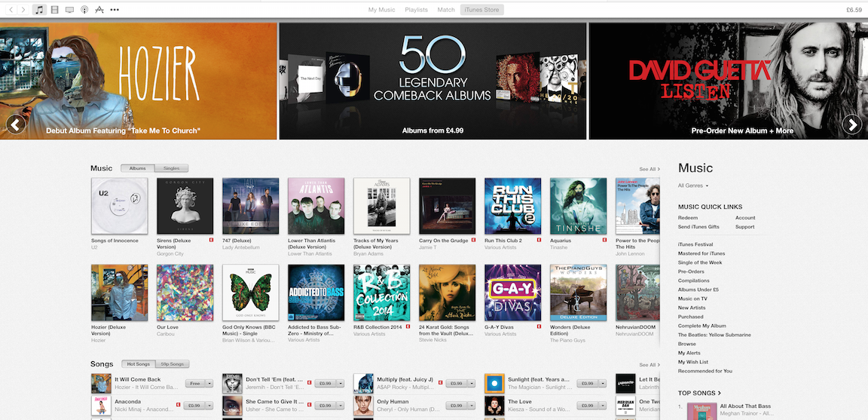Open the Podcasts library icon
This screenshot has height=420, width=868.
(x=84, y=9)
